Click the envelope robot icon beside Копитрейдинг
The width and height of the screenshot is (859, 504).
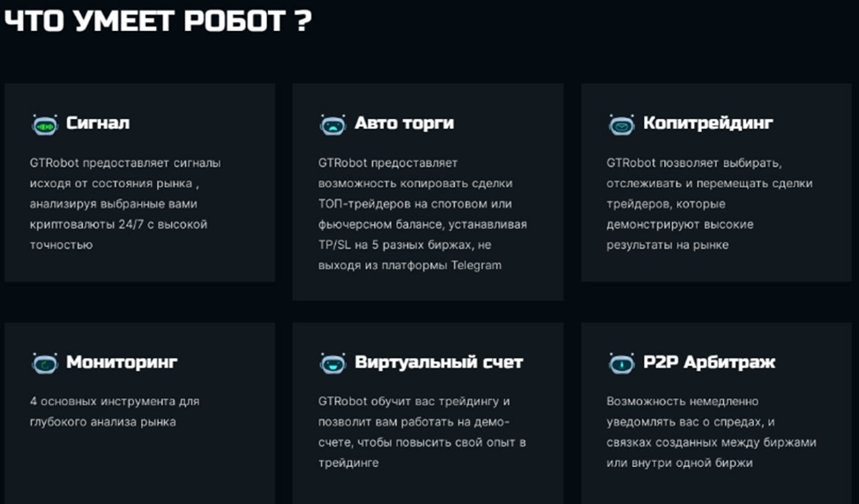click(x=621, y=124)
